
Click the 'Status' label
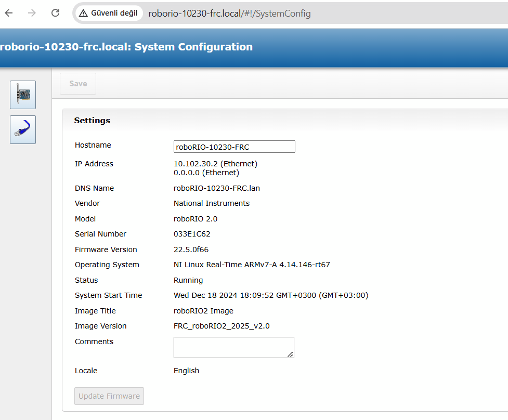pos(86,280)
